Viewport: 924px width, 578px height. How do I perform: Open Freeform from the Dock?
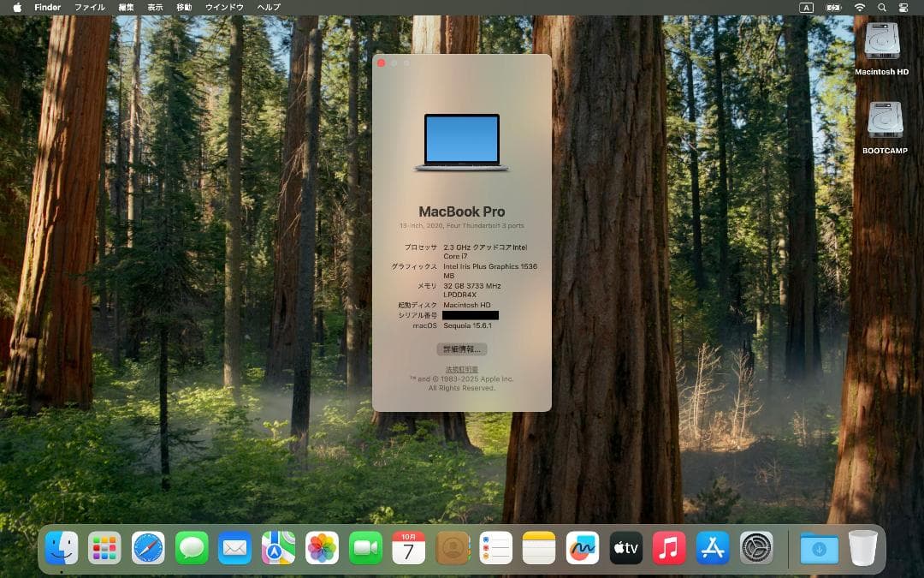click(583, 545)
